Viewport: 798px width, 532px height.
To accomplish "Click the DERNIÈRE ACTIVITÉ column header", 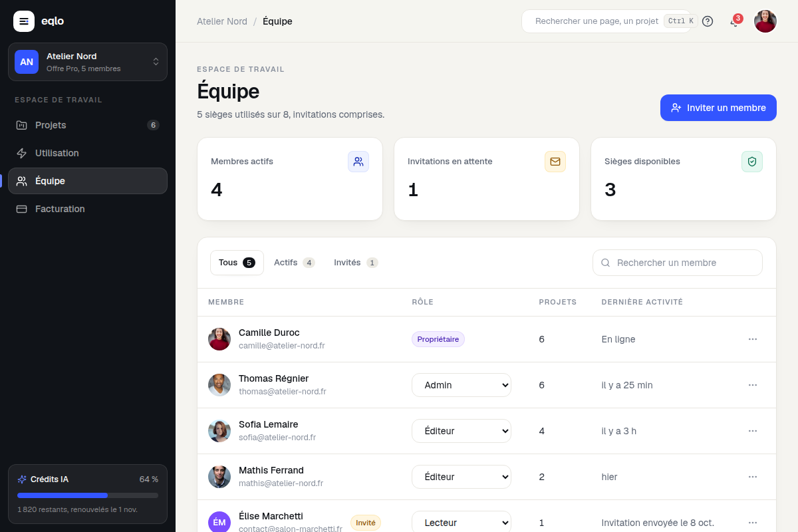I will pos(642,302).
